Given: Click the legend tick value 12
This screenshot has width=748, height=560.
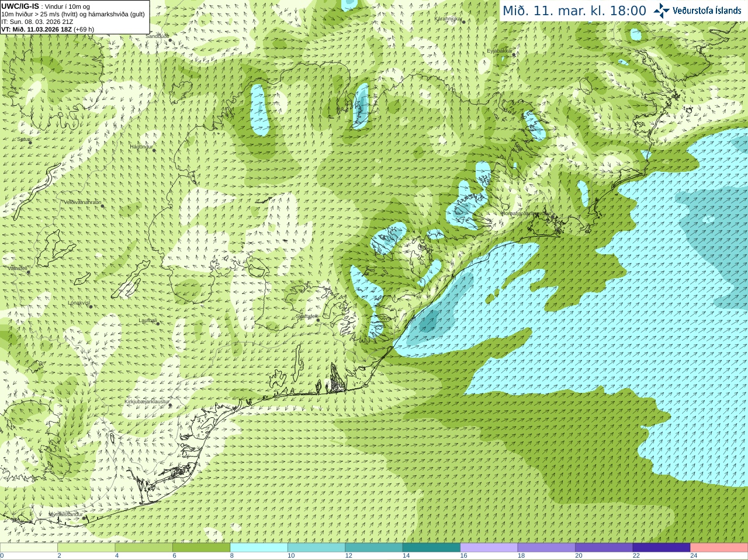Looking at the screenshot, I should pyautogui.click(x=349, y=556).
